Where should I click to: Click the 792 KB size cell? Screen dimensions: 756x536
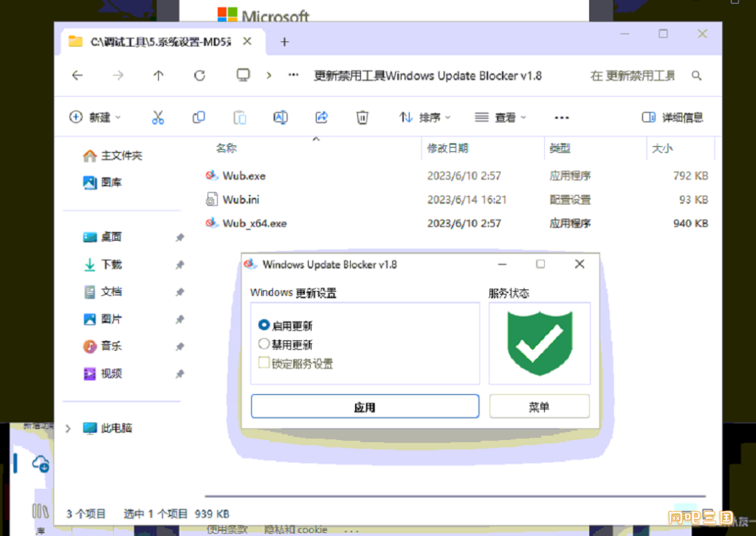coord(690,176)
